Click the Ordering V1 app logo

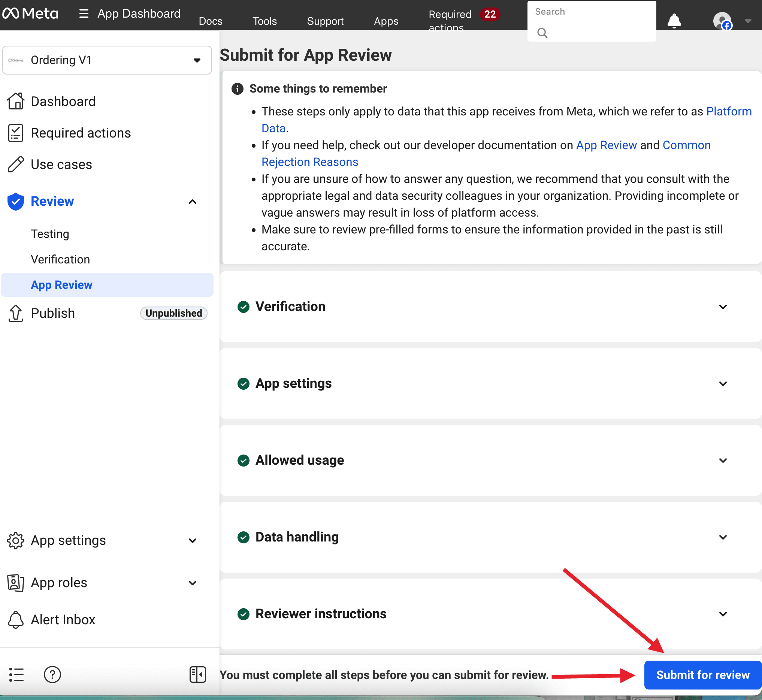(x=16, y=60)
